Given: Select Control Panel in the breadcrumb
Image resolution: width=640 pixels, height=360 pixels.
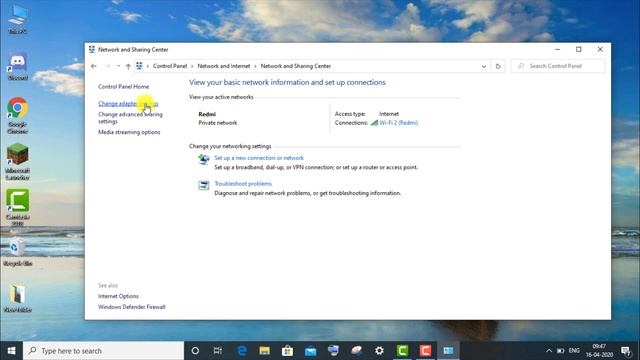Looking at the screenshot, I should tap(170, 66).
